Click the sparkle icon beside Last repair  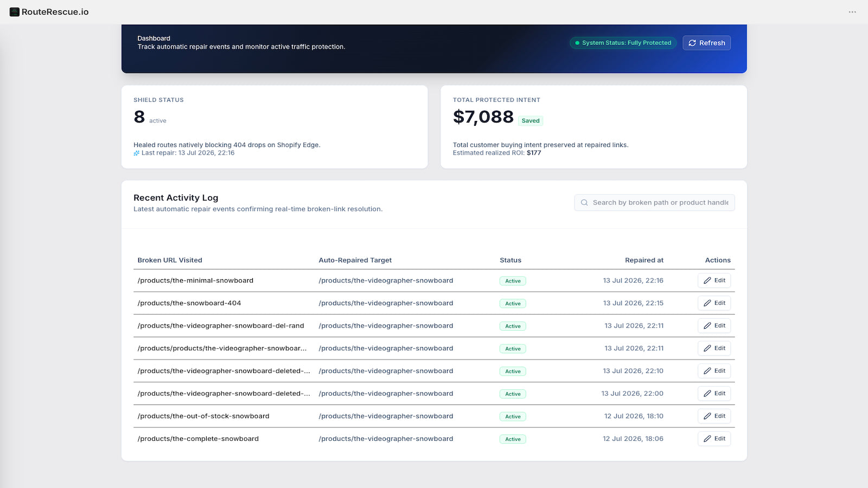point(137,153)
